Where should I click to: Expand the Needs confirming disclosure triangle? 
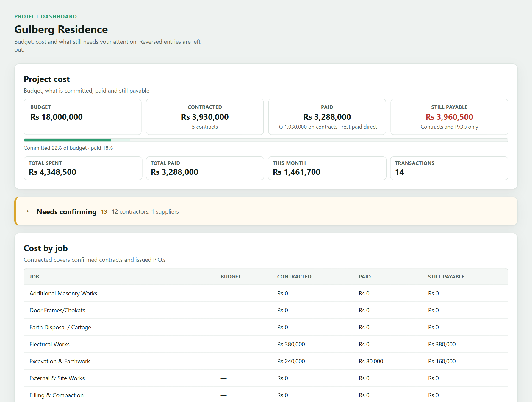click(28, 211)
